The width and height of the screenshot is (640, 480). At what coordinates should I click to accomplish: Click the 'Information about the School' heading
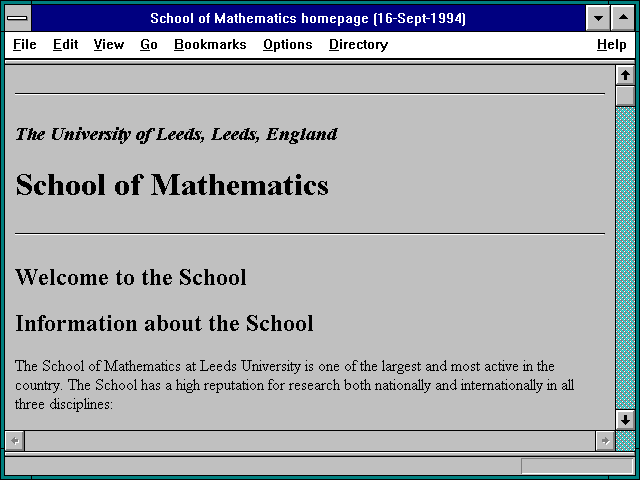coord(164,324)
